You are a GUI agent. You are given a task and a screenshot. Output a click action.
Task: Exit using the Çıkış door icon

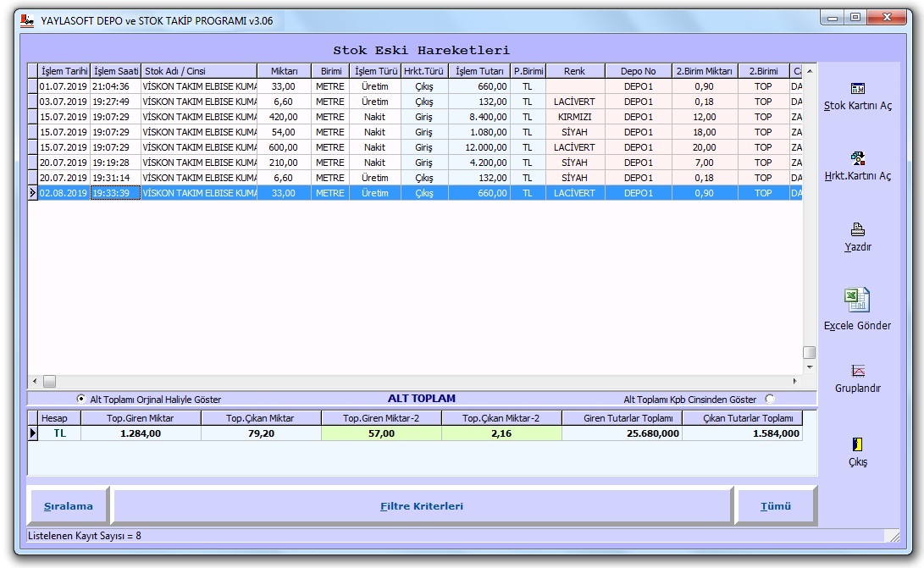(857, 444)
